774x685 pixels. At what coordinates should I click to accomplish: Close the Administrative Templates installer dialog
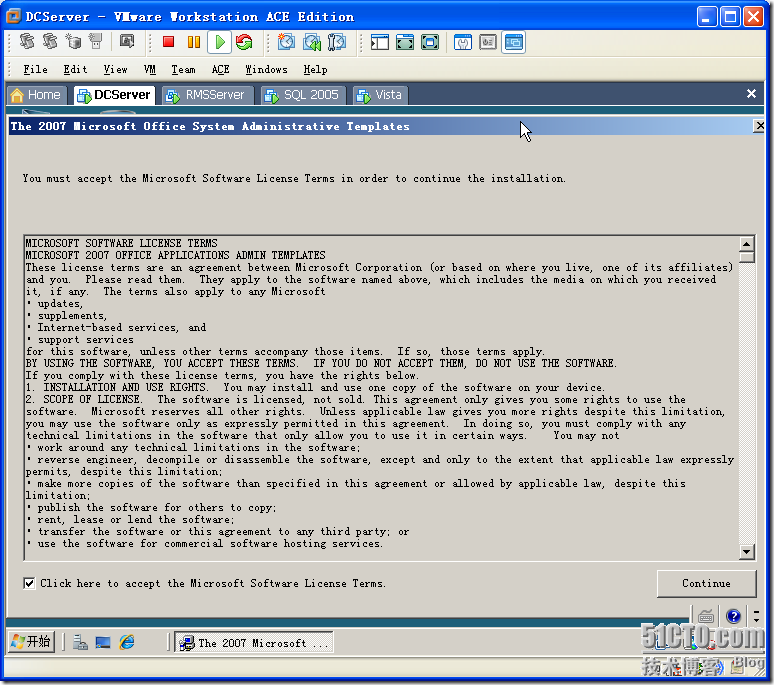point(759,126)
